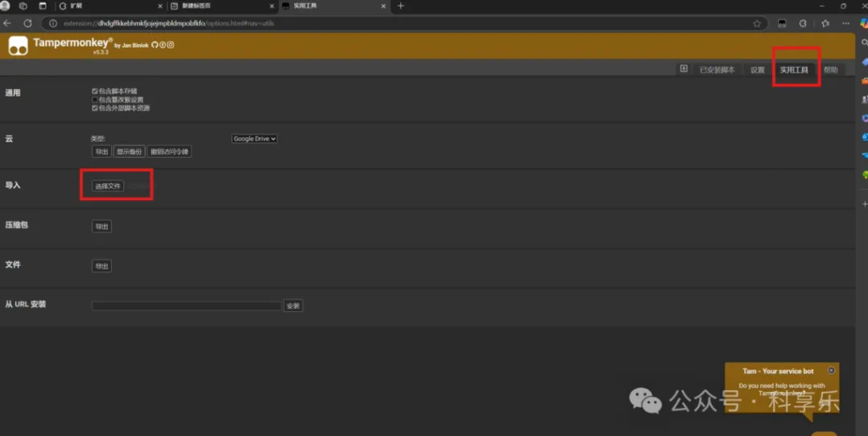
Task: Go back with browser back arrow
Action: coord(7,23)
